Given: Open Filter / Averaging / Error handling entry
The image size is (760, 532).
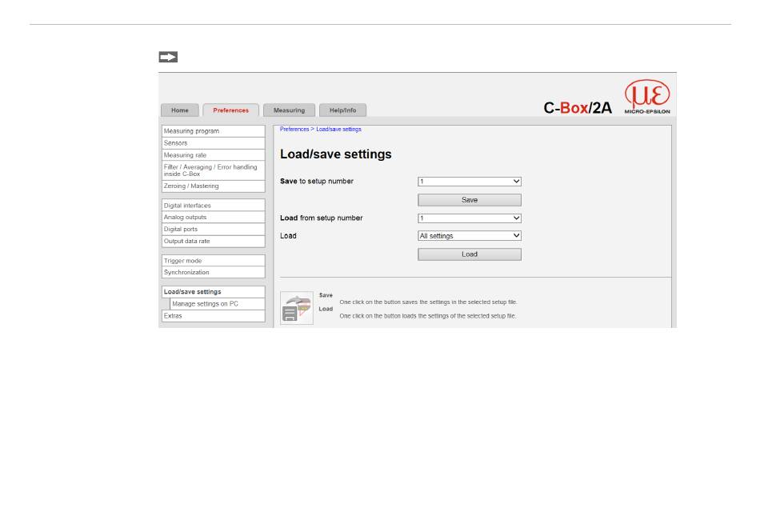Looking at the screenshot, I should pos(214,170).
